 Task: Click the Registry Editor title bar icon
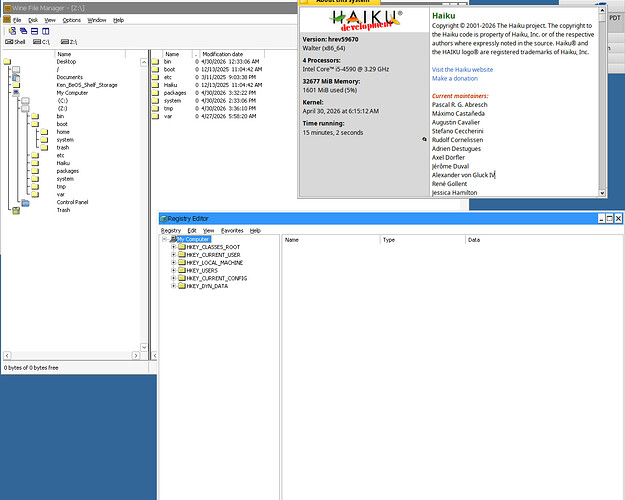[163, 219]
